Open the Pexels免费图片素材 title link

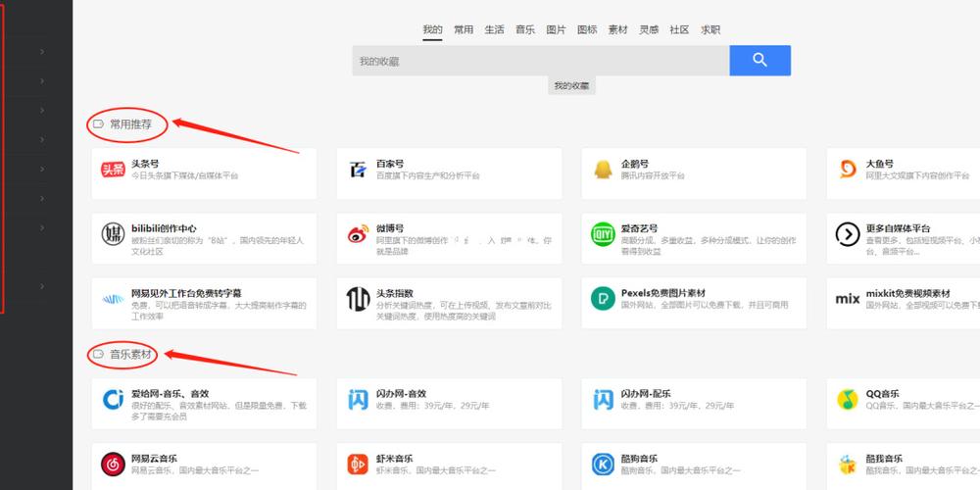[663, 293]
